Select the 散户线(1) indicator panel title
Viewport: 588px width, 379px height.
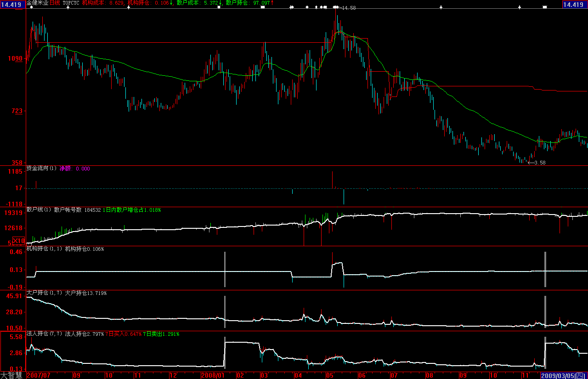click(39, 210)
